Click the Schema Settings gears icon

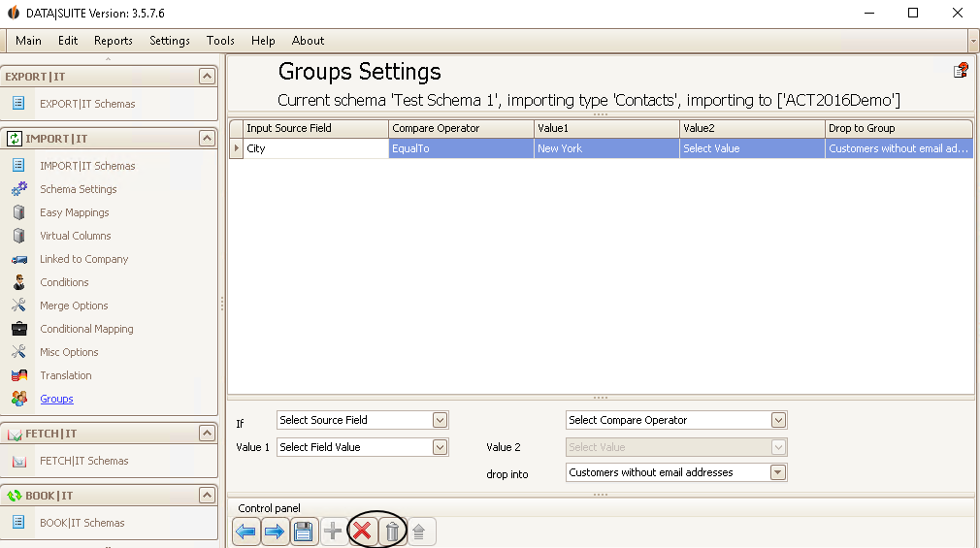click(x=18, y=188)
